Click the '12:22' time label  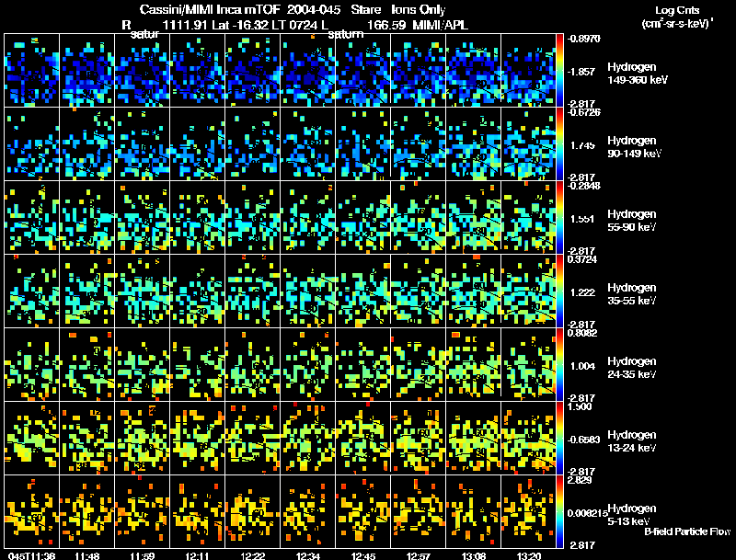click(252, 555)
